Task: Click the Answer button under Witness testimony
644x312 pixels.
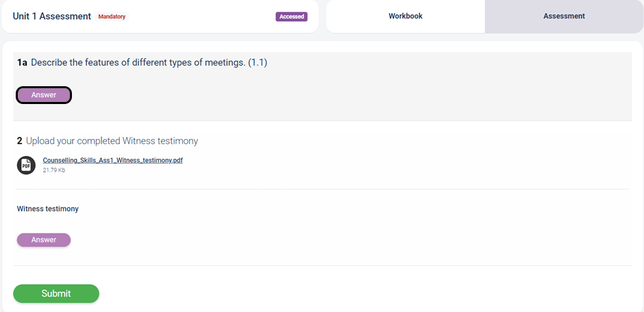Action: [x=44, y=240]
